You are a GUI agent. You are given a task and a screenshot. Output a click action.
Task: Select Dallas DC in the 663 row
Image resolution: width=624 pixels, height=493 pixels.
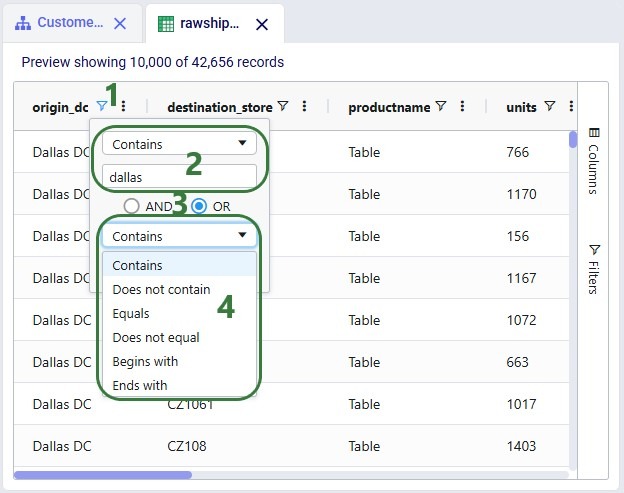(62, 362)
